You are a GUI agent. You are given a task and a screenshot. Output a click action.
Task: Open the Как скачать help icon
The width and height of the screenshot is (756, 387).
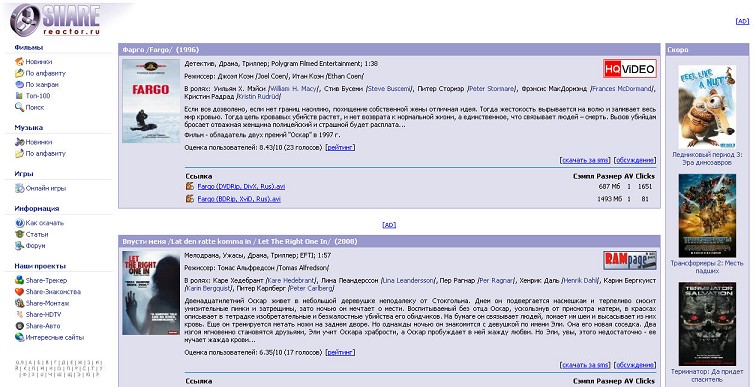[19, 223]
